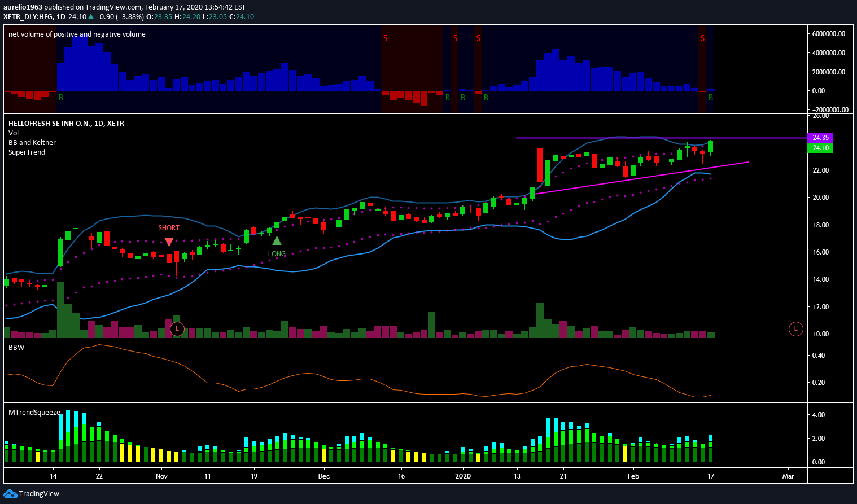Screen dimensions: 857x504
Task: Open the earnings E marker near November
Action: coord(177,328)
